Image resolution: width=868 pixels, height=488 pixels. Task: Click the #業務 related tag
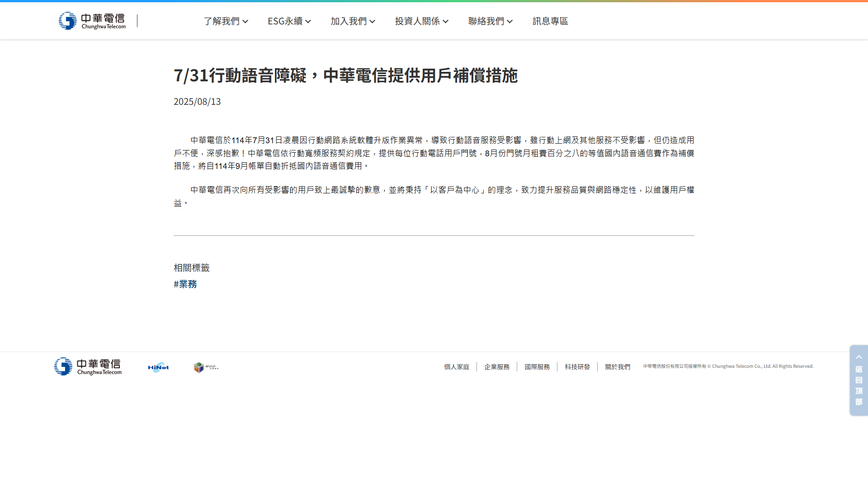pyautogui.click(x=185, y=284)
